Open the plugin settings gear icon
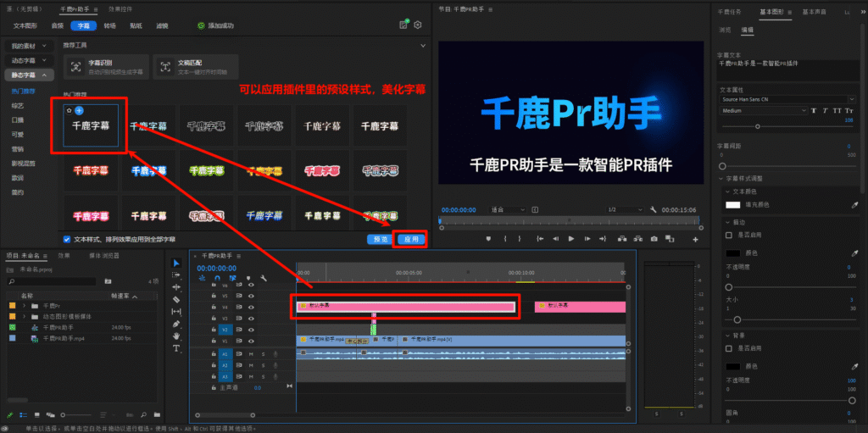Screen dimensions: 868x433 coord(418,25)
